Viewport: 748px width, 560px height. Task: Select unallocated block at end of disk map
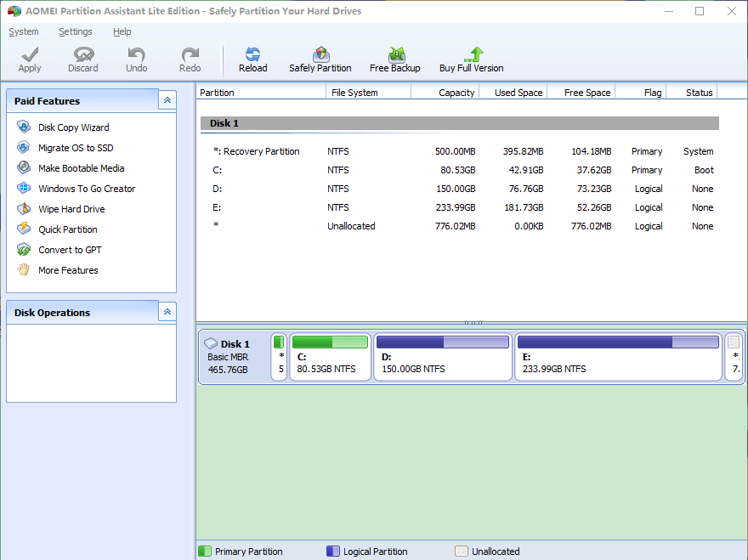734,357
